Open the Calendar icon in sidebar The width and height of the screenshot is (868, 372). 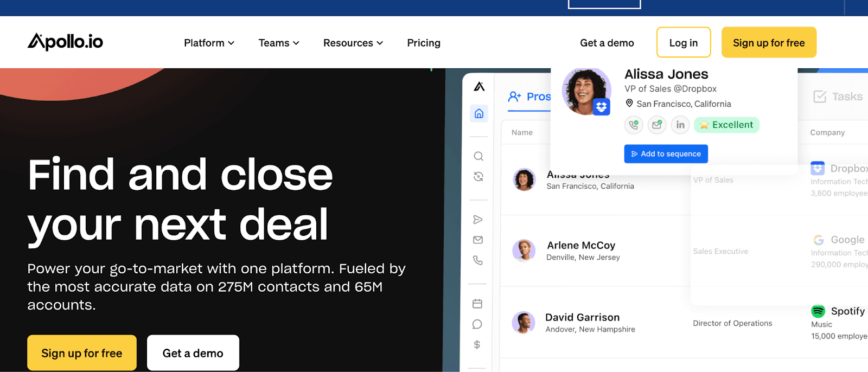[477, 304]
